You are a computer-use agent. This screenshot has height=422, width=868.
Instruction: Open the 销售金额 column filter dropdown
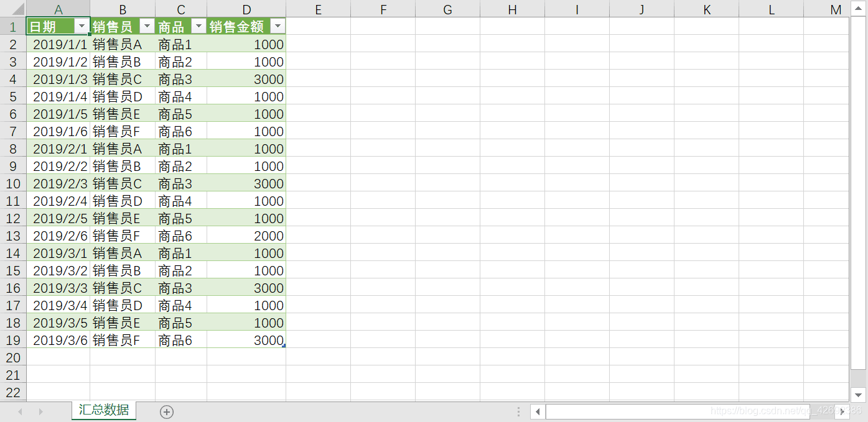[278, 26]
